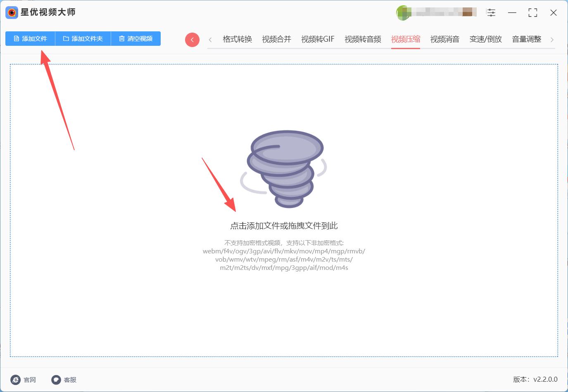The image size is (568, 392).
Task: Select the 视频压缩 tab
Action: [406, 39]
